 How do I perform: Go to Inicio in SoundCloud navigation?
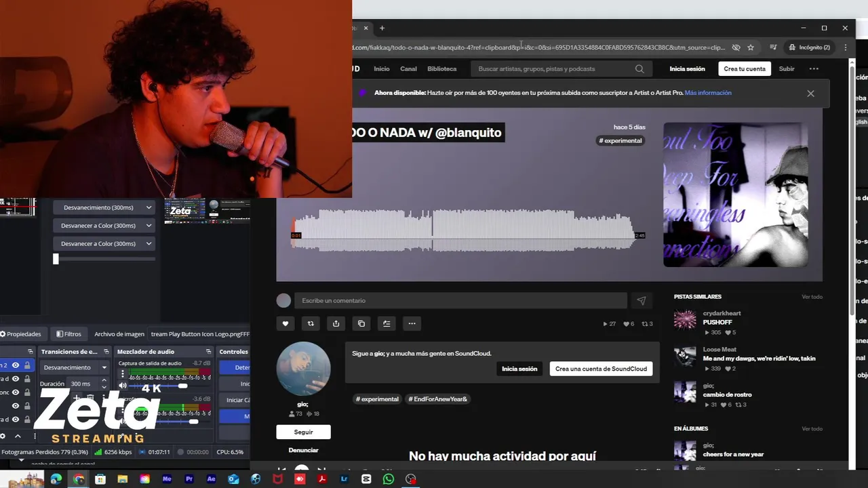tap(382, 68)
